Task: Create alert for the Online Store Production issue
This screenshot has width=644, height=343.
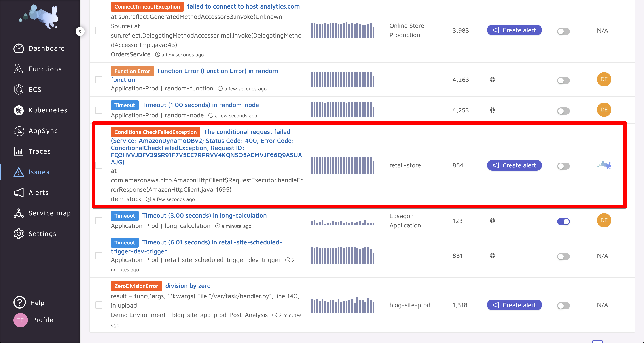Action: [x=514, y=30]
